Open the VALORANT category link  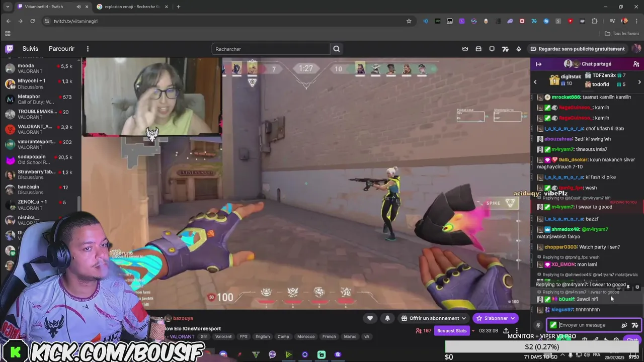tap(182, 336)
